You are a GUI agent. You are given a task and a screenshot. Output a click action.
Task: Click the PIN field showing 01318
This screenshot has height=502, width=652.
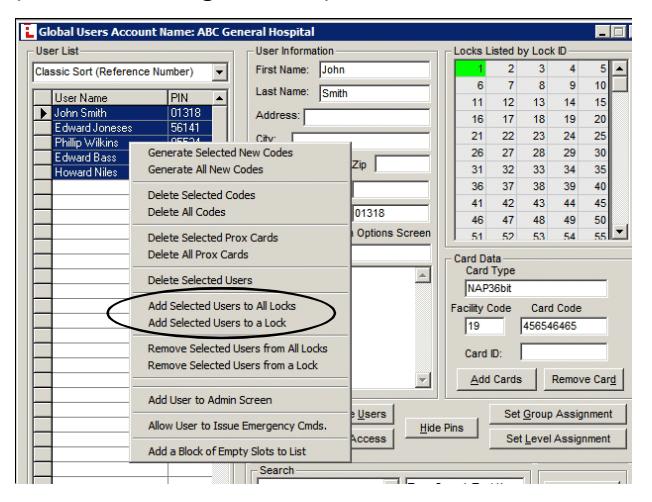[391, 213]
